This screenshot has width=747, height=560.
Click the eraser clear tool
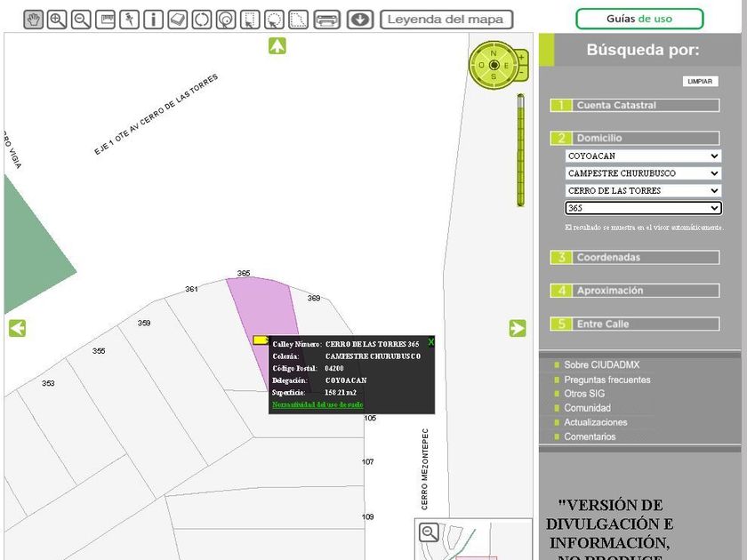[178, 20]
